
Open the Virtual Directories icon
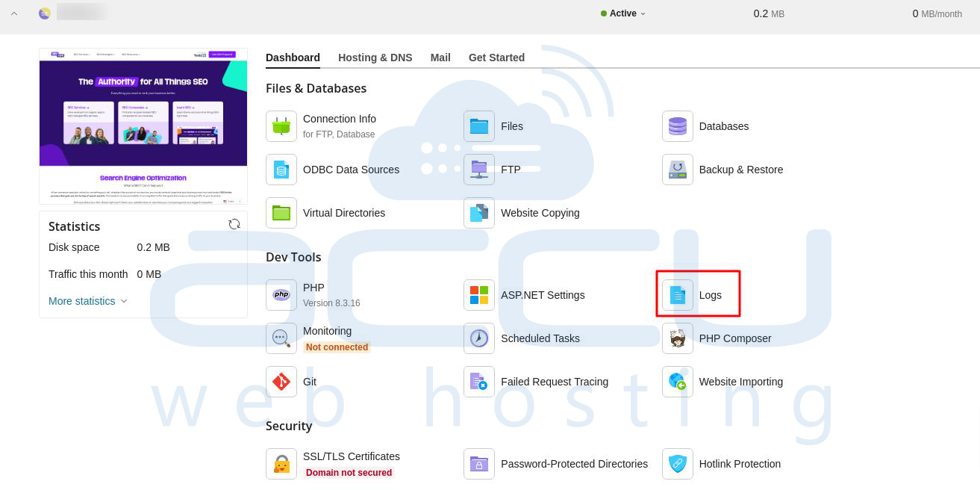coord(281,213)
